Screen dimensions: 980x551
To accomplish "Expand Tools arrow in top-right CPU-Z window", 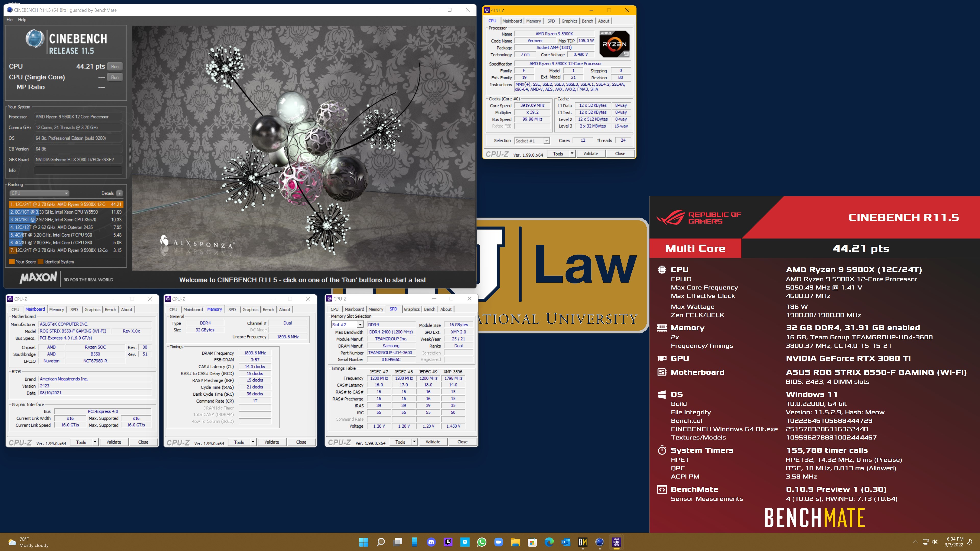I will click(x=571, y=154).
